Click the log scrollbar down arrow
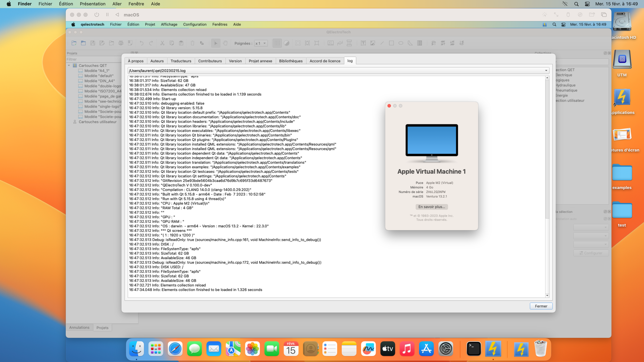This screenshot has width=644, height=362. point(547,295)
